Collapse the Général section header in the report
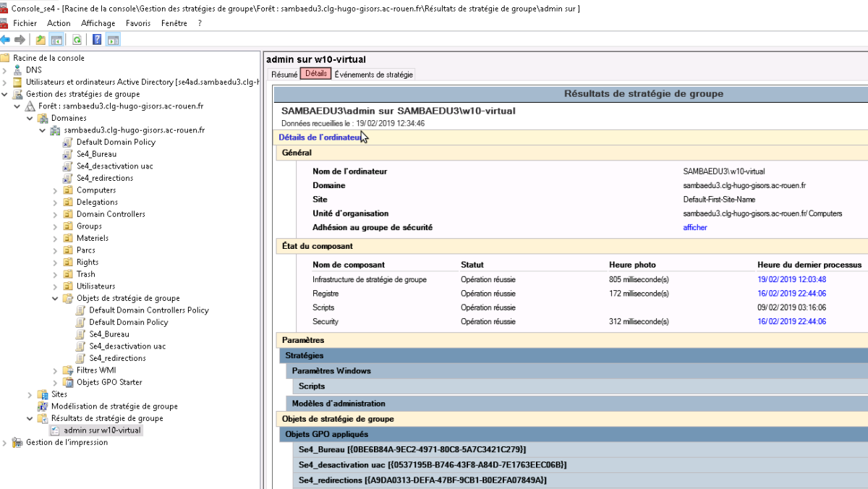 click(572, 153)
